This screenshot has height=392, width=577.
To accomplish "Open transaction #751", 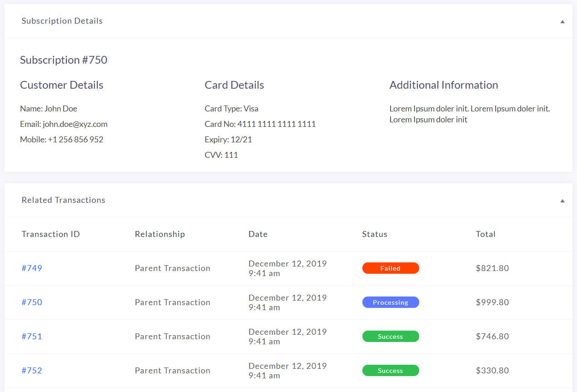I will tap(32, 336).
